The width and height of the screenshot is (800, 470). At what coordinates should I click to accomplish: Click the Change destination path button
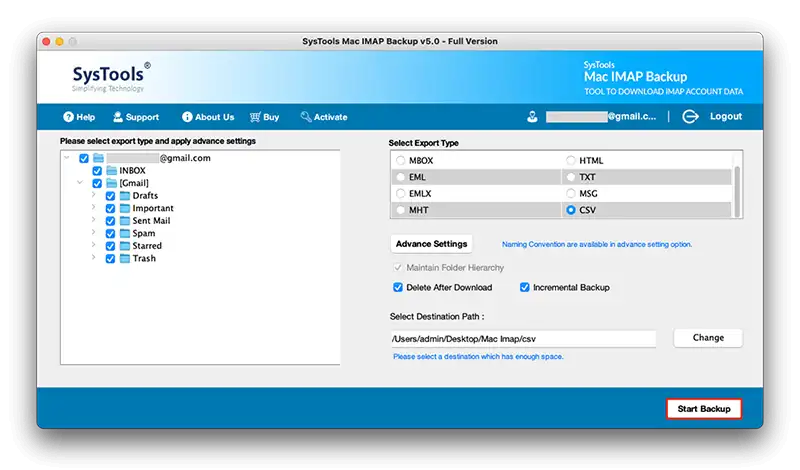click(708, 338)
